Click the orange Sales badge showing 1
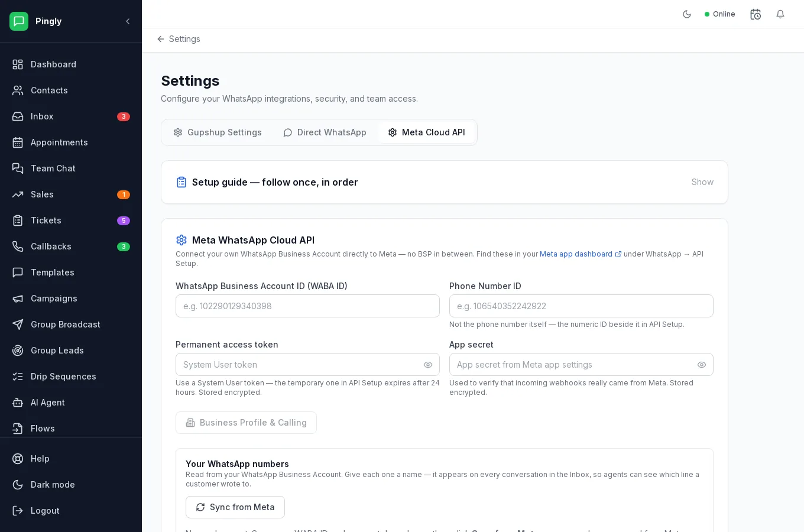This screenshot has height=532, width=804. click(124, 194)
